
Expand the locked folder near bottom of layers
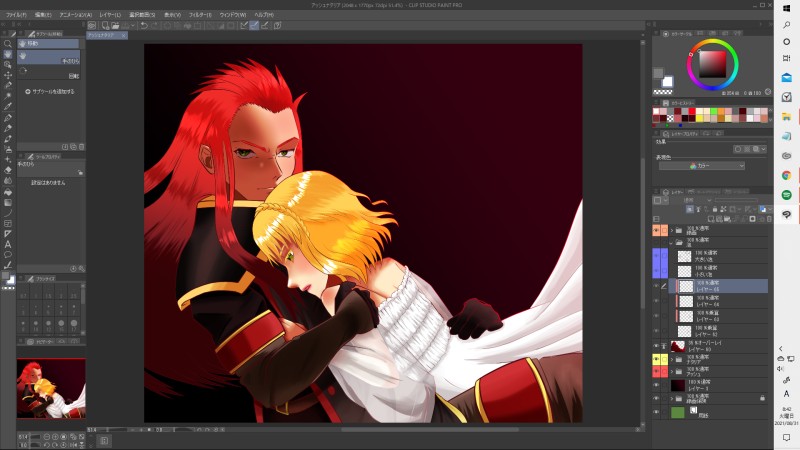point(672,398)
